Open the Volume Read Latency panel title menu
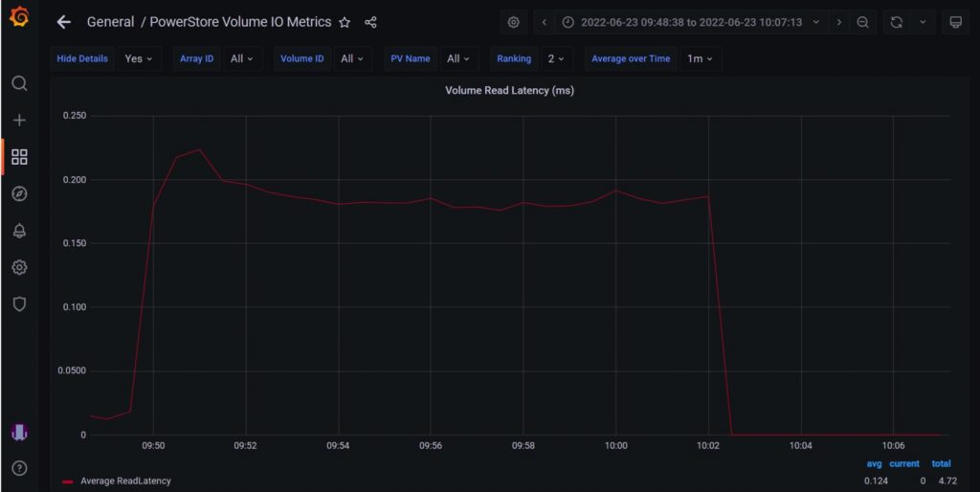The width and height of the screenshot is (980, 492). pos(509,91)
